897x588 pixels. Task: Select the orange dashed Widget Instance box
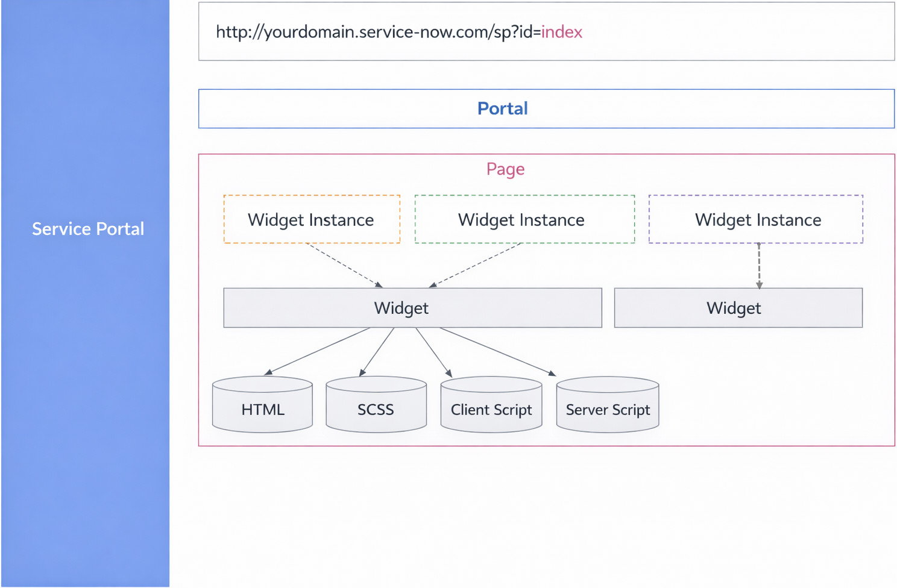click(x=312, y=219)
